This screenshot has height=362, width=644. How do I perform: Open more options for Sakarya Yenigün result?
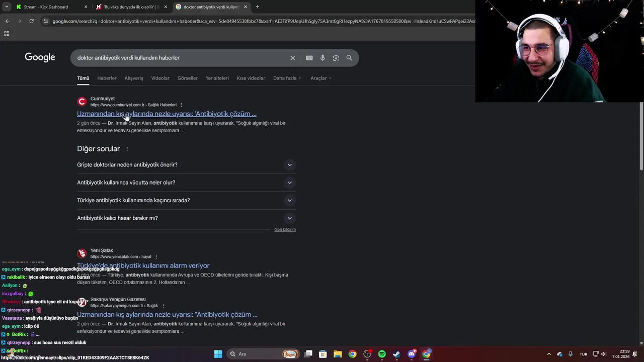point(164,306)
